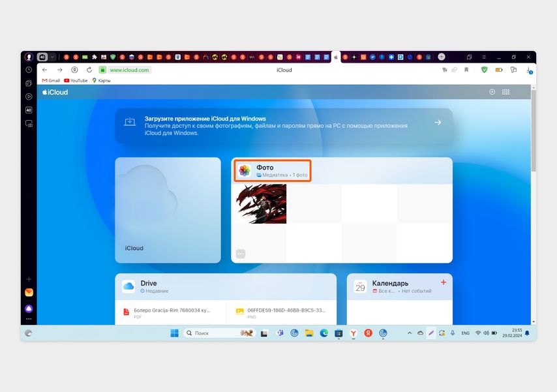The height and width of the screenshot is (392, 557).
Task: Open Microsoft Store from taskbar
Action: tap(339, 333)
